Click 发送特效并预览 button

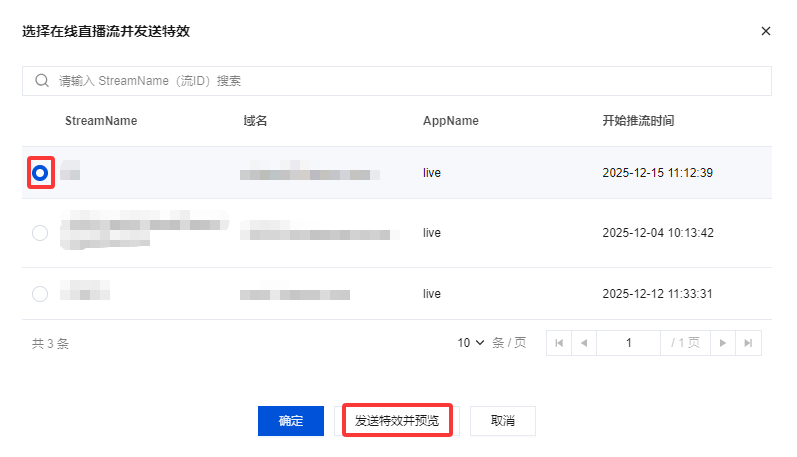pyautogui.click(x=397, y=421)
